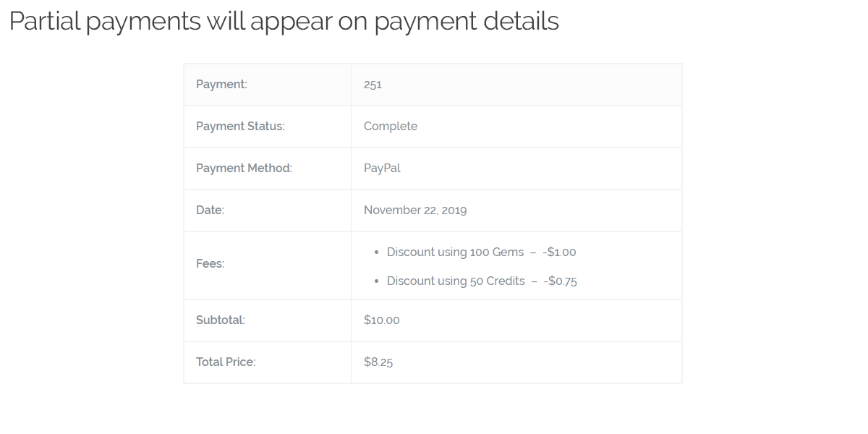Select the 'Payment Method:' label

244,169
